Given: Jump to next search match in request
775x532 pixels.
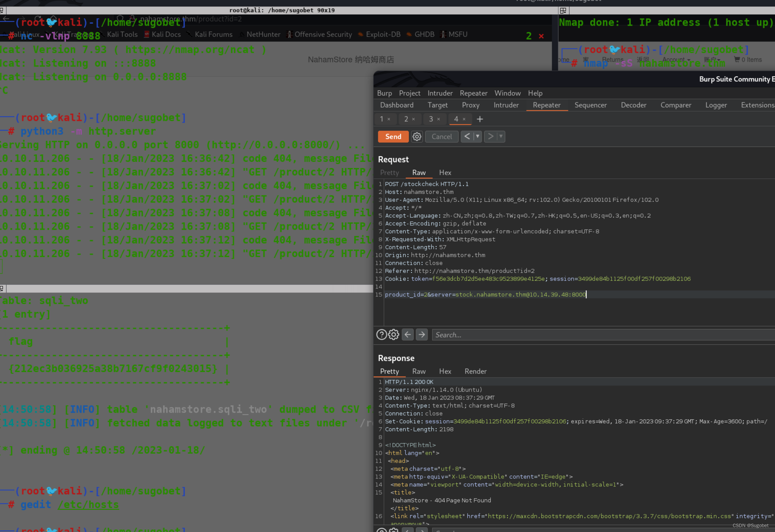Looking at the screenshot, I should (x=422, y=335).
